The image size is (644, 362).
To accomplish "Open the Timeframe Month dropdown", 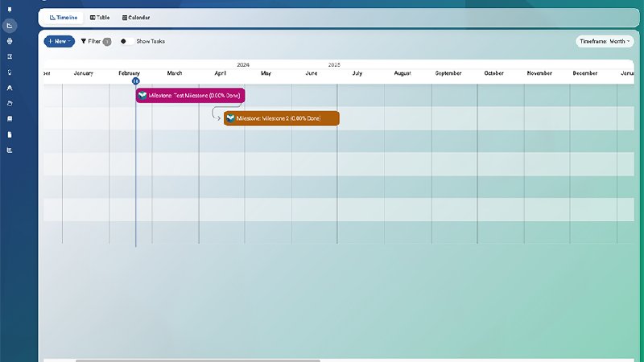I will pos(605,42).
